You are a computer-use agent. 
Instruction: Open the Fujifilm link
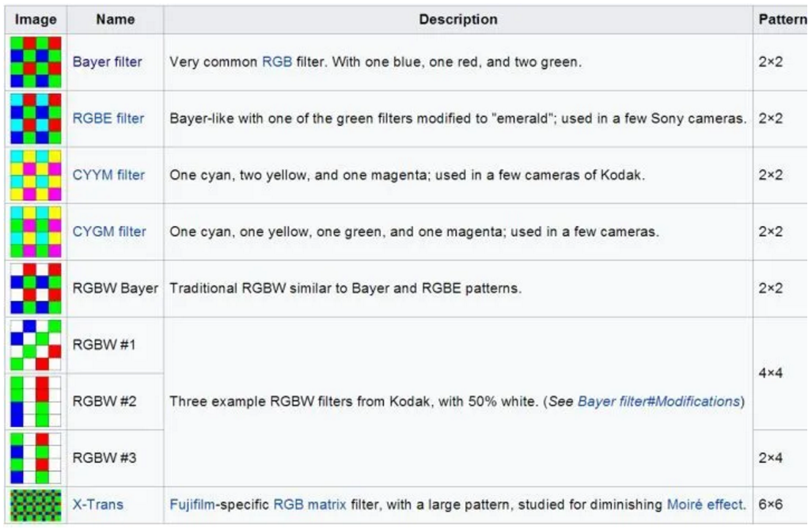pos(196,504)
